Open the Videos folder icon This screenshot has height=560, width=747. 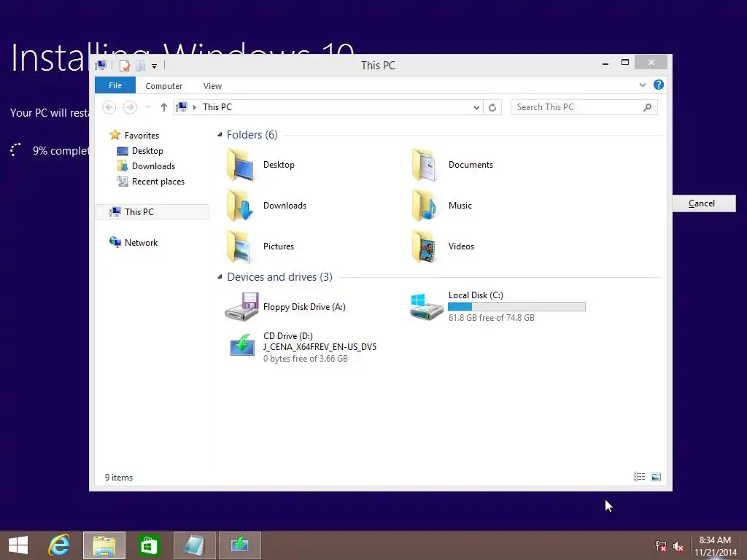pos(425,246)
